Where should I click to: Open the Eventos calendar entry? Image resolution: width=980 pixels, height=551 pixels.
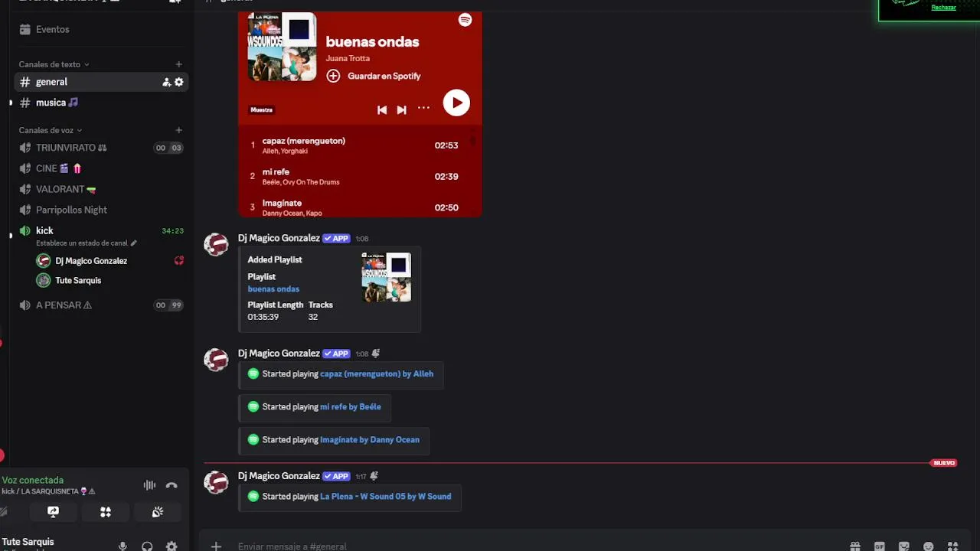[x=52, y=29]
